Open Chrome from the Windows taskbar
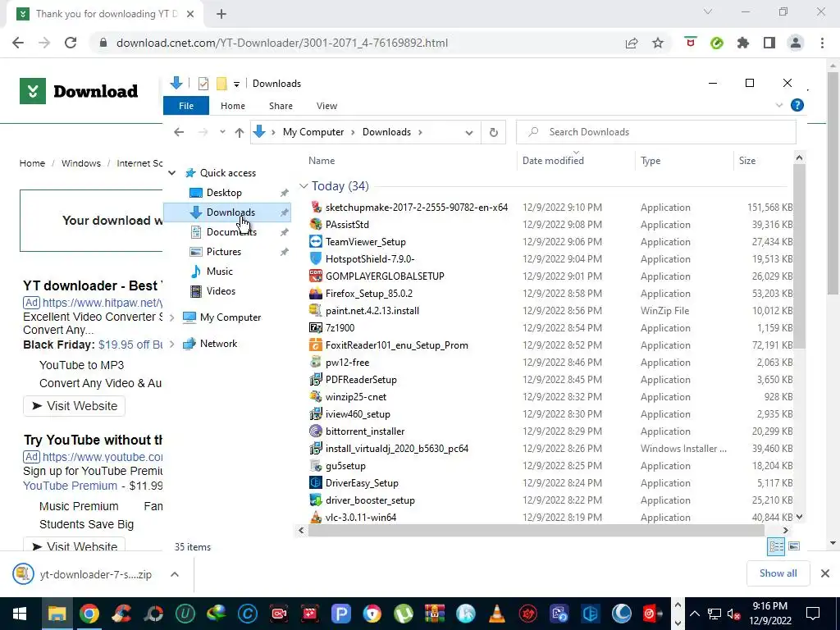840x630 pixels. tap(89, 614)
